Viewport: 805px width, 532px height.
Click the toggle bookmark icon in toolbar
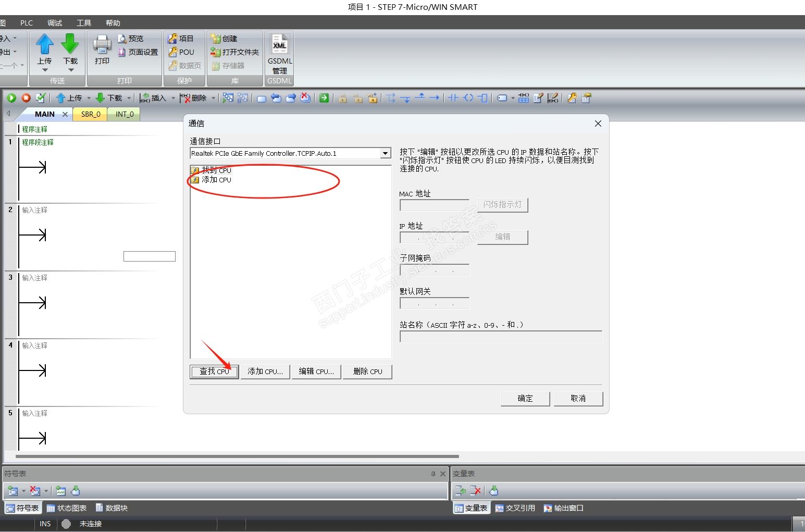pos(262,98)
